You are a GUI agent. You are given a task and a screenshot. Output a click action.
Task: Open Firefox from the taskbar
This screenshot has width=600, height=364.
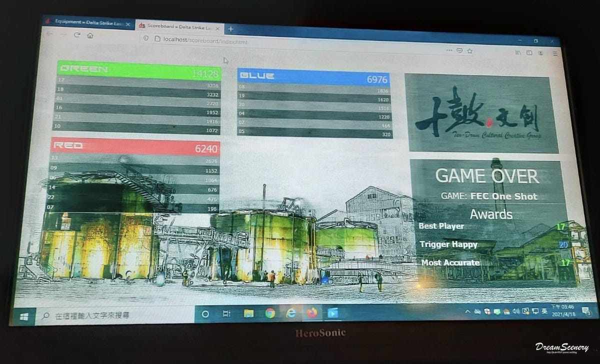[312, 313]
